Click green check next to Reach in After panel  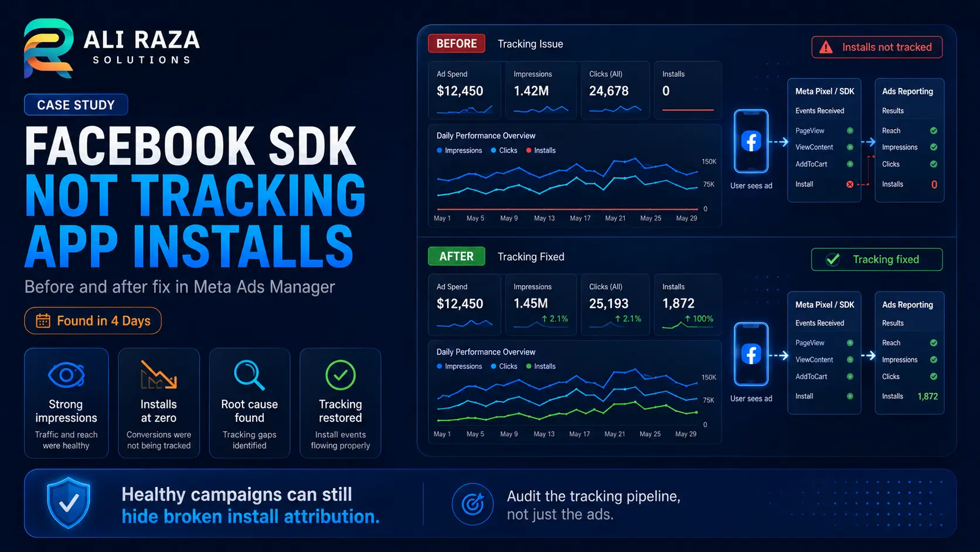pos(934,343)
